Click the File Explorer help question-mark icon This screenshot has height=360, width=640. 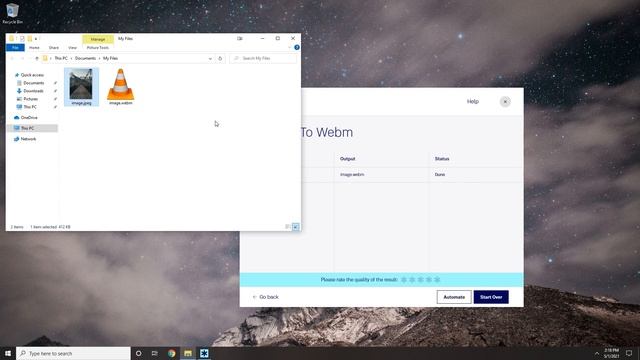click(x=297, y=47)
